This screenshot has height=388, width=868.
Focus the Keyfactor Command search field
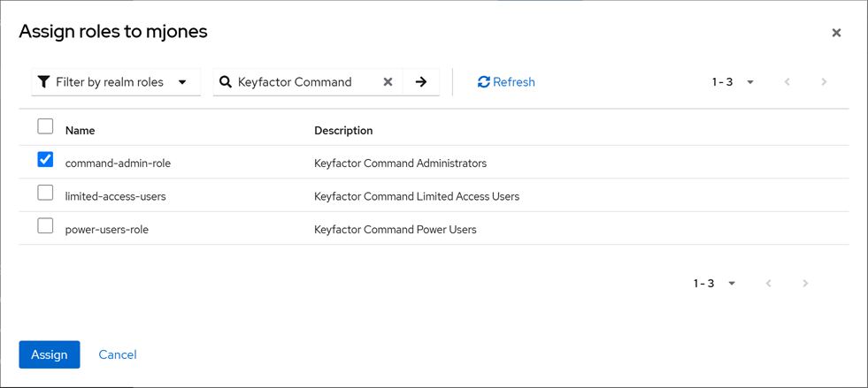[x=305, y=82]
